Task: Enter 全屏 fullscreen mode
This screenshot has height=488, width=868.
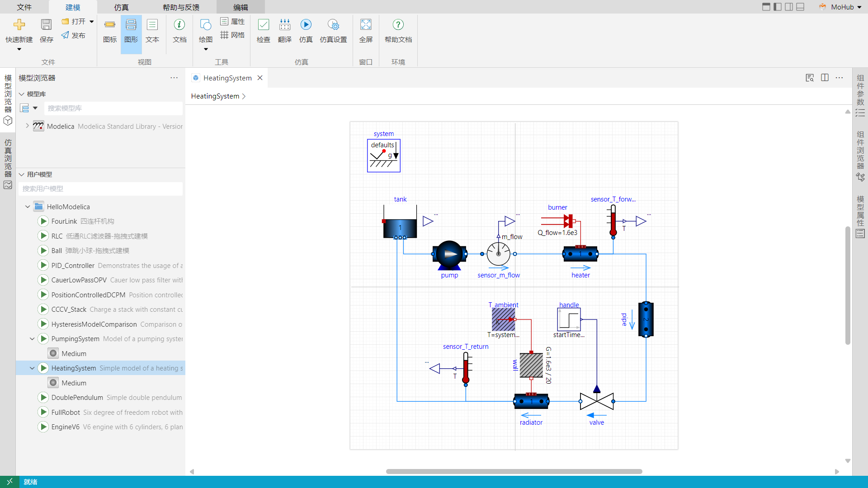Action: tap(366, 31)
